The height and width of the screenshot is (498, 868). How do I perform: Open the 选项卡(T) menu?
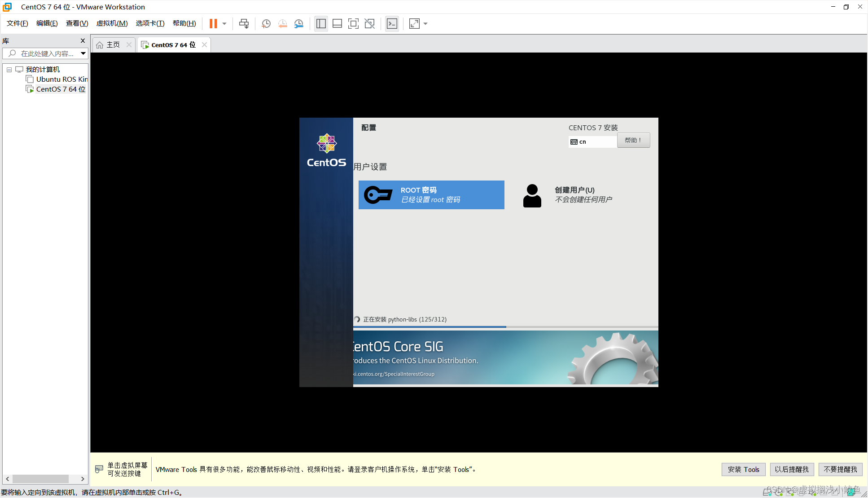(x=150, y=23)
